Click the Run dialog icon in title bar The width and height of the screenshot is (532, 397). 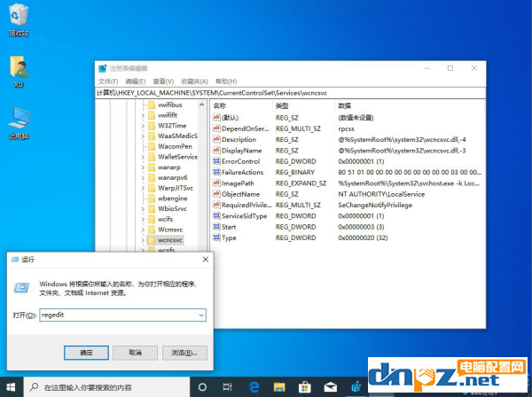click(x=15, y=260)
